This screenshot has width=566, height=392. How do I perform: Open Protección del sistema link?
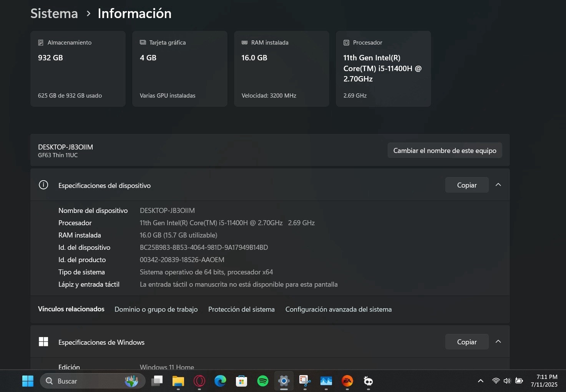click(x=241, y=309)
